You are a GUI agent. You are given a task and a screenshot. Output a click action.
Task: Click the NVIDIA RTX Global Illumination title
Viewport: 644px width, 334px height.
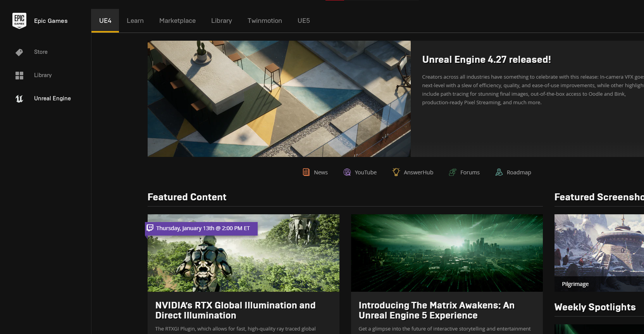coord(235,310)
